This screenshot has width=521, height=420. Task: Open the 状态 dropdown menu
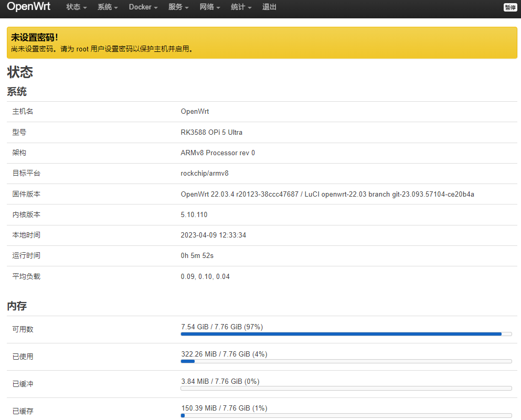(x=76, y=7)
